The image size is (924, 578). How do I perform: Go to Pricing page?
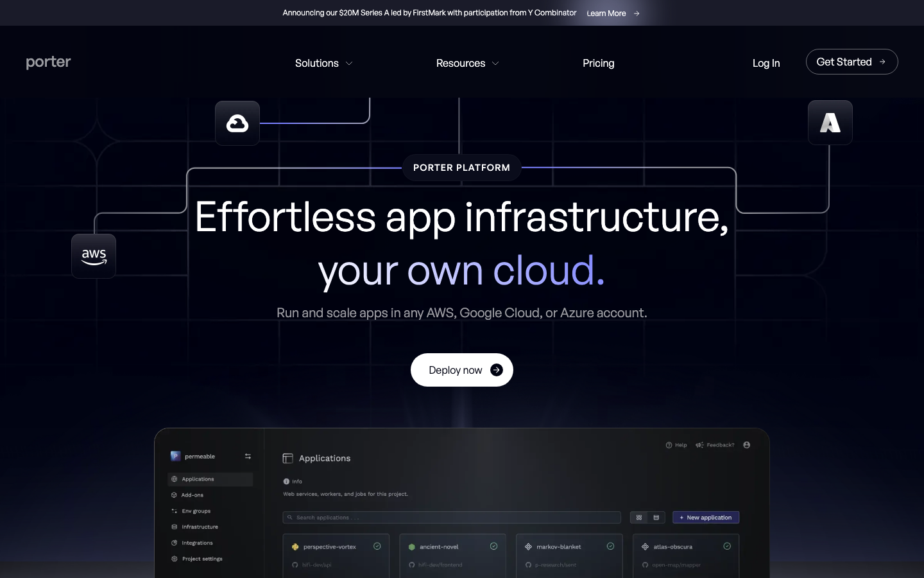pyautogui.click(x=599, y=63)
